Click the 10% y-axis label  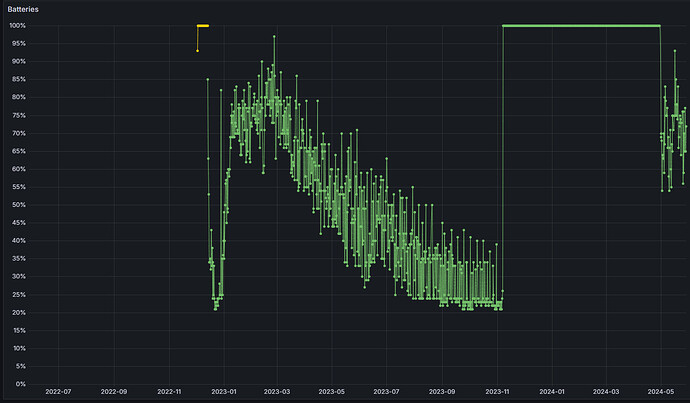coord(19,348)
